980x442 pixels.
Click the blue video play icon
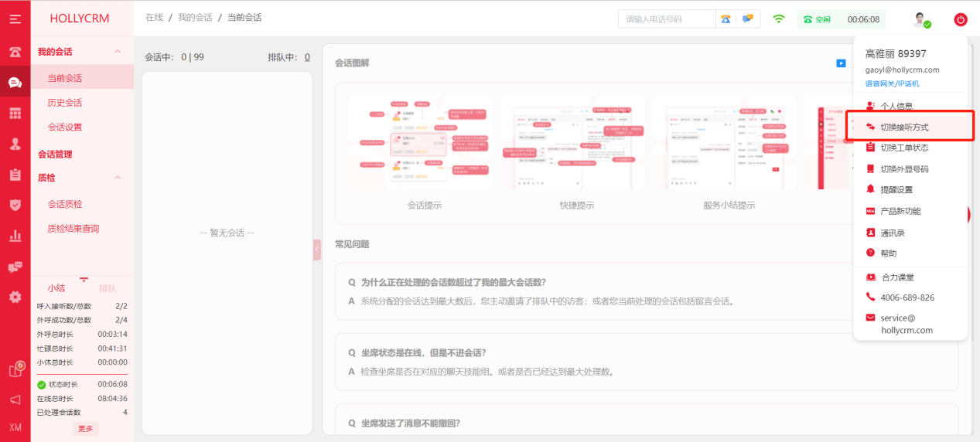tap(841, 63)
